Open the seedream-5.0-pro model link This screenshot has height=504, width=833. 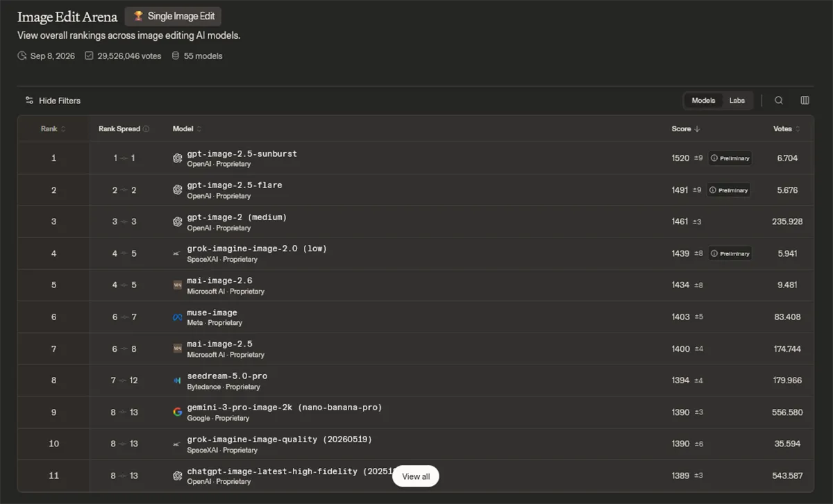(x=227, y=376)
